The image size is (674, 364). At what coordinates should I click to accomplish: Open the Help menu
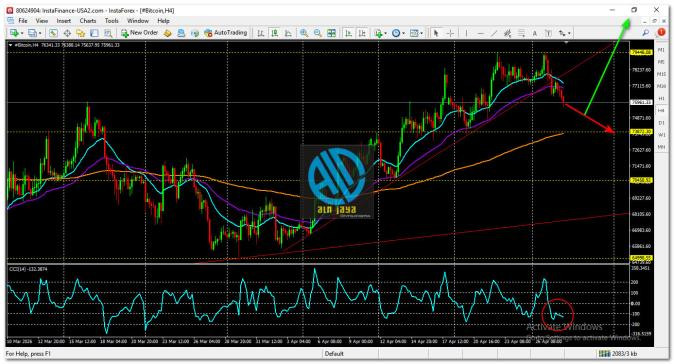click(x=163, y=21)
